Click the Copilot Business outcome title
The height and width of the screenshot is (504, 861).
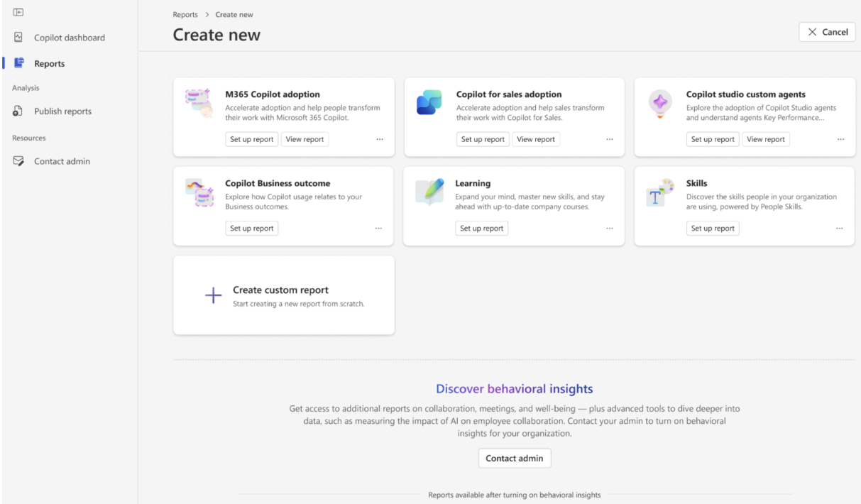coord(278,183)
